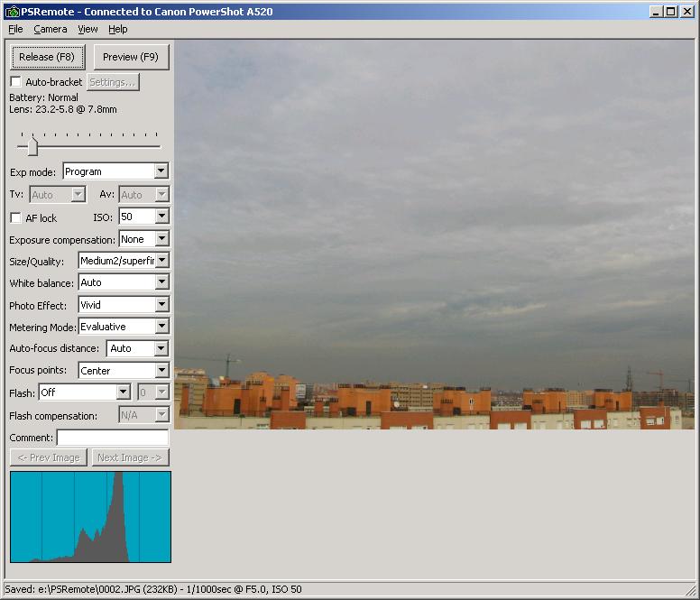Open the Flash mode dropdown showing Off
The width and height of the screenshot is (700, 600).
(123, 392)
